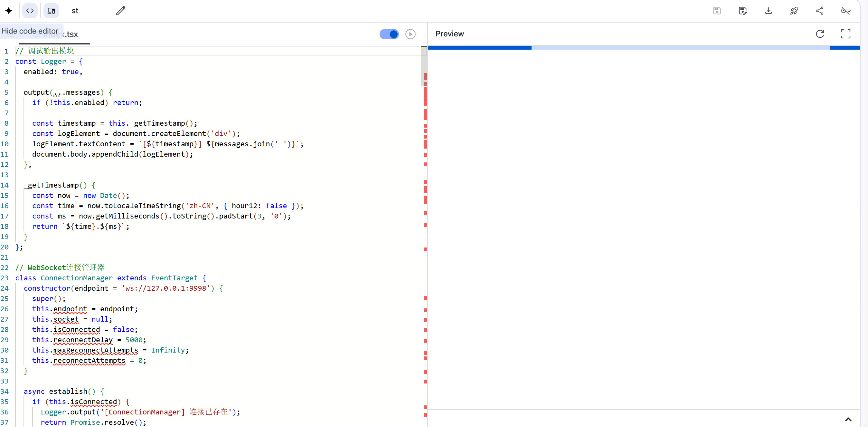Open save-as copy icon with pencil

coord(743,11)
